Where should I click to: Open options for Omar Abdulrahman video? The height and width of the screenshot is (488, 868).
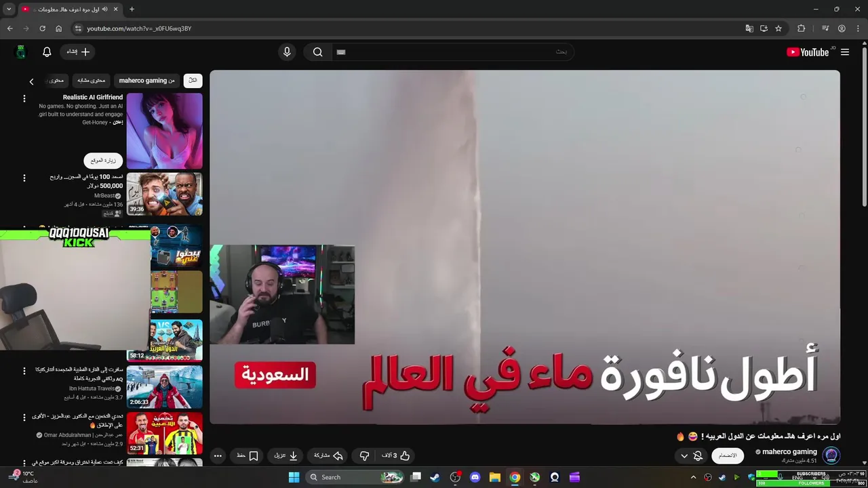click(24, 418)
